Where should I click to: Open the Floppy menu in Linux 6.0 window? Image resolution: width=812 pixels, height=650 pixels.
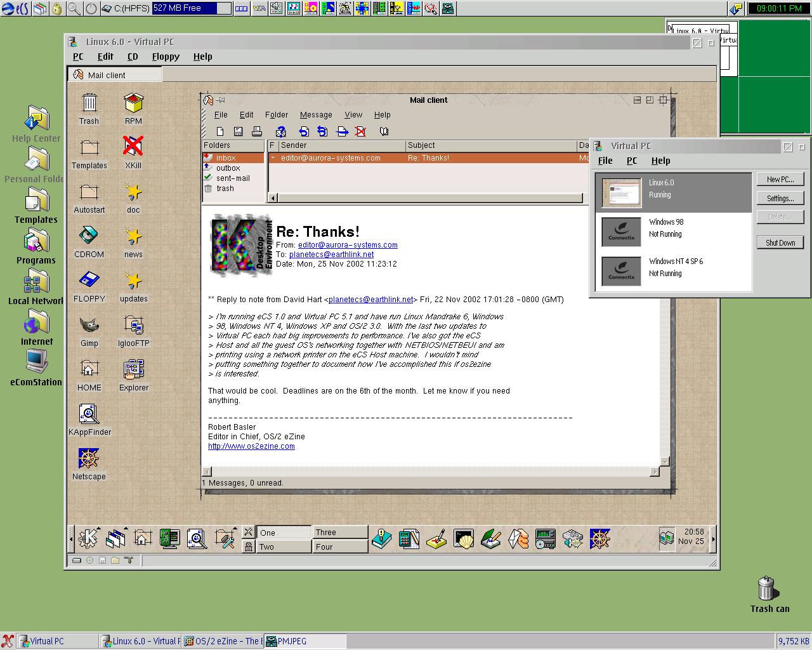click(x=166, y=56)
